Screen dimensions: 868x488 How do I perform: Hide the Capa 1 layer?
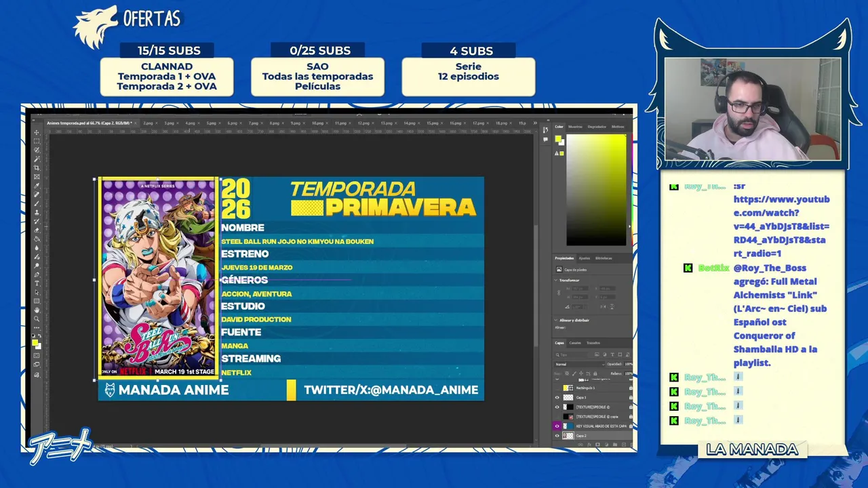(x=557, y=397)
